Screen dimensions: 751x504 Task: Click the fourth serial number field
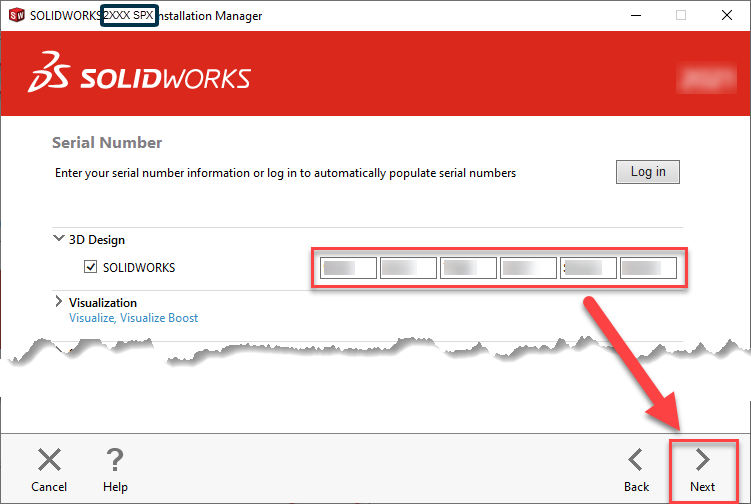pos(528,268)
